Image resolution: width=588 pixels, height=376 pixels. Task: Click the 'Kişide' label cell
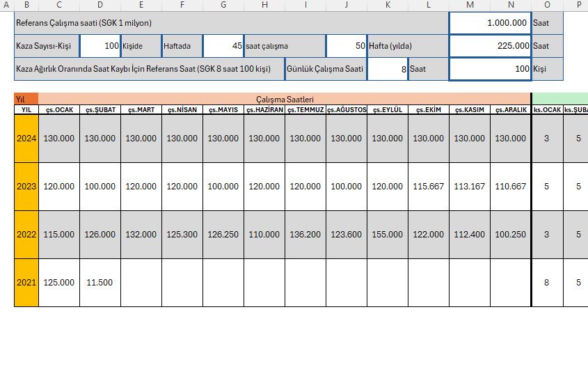coord(141,46)
